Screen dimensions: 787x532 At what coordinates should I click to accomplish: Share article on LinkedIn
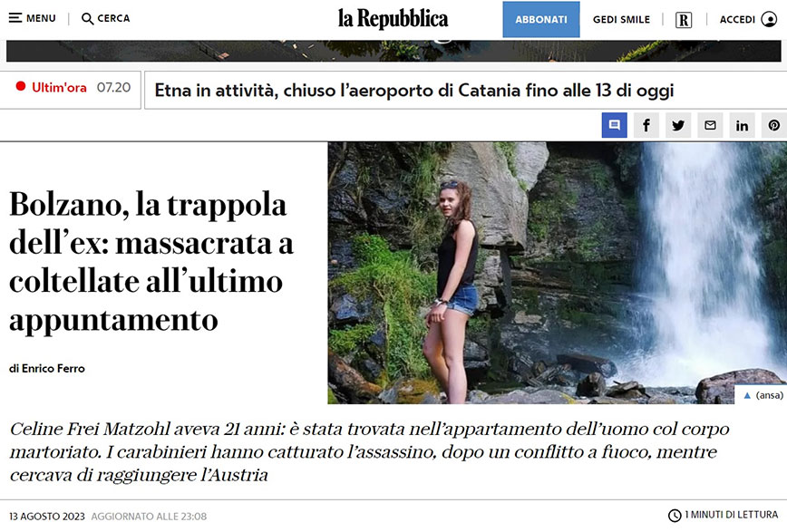[x=742, y=125]
